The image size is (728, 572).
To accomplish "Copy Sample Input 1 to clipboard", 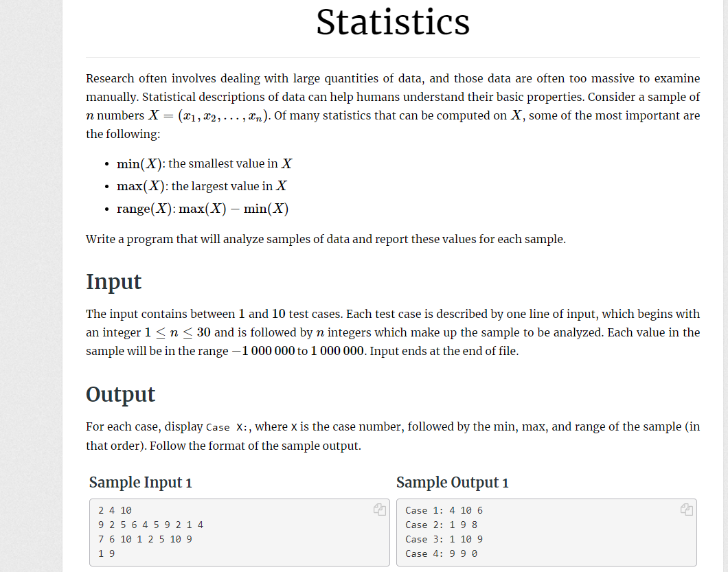I will point(378,509).
